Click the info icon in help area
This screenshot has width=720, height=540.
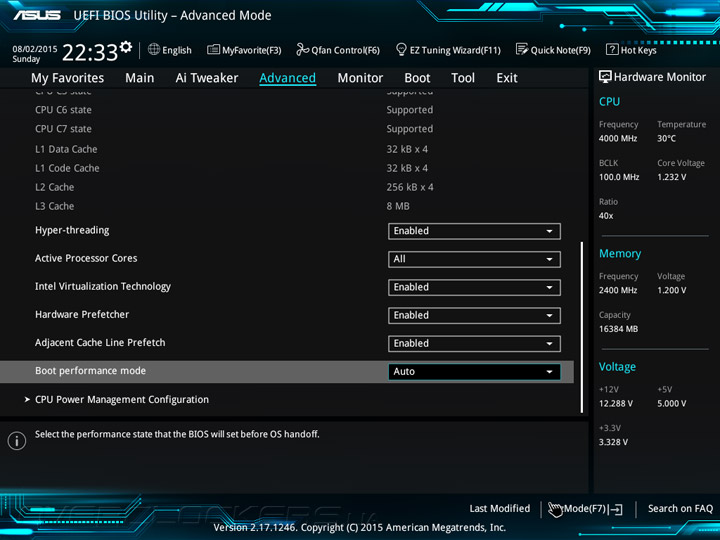coord(17,441)
